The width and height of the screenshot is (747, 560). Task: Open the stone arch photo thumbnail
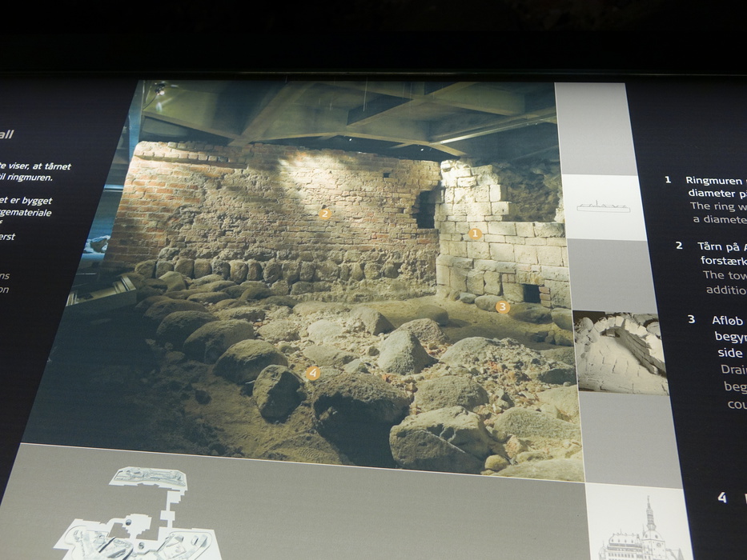[620, 352]
